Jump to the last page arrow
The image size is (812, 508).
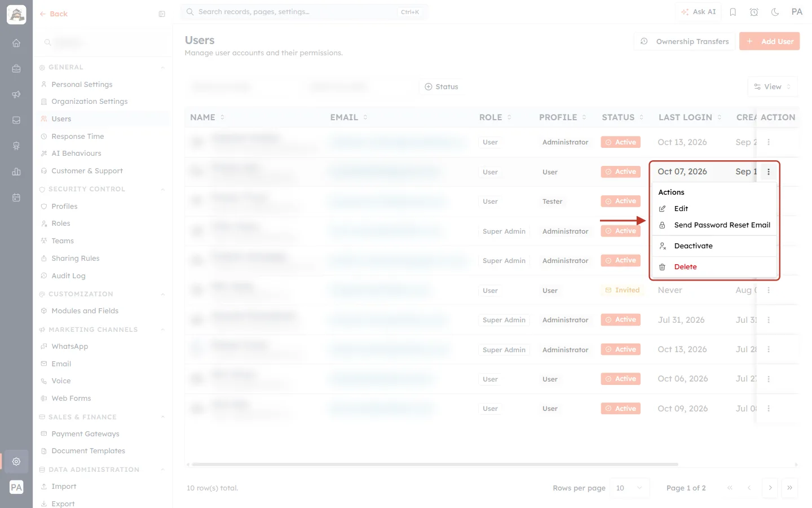pos(789,488)
